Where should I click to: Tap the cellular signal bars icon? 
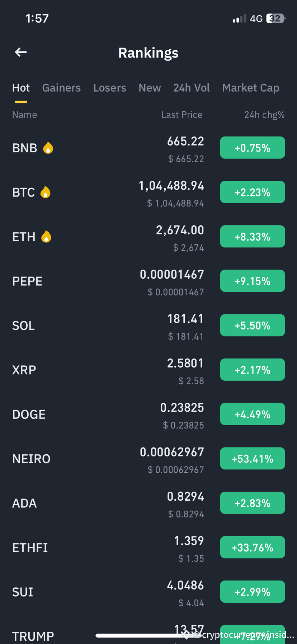(239, 18)
